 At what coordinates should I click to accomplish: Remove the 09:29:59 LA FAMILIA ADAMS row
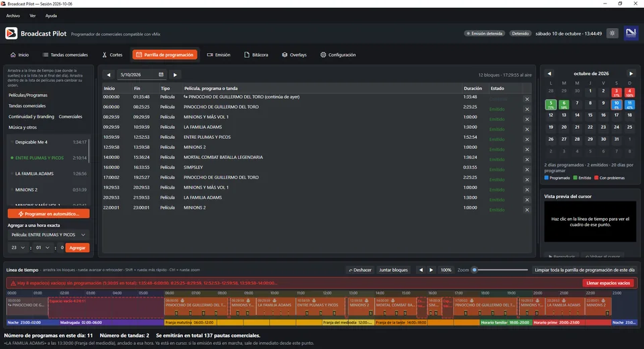coord(527,129)
